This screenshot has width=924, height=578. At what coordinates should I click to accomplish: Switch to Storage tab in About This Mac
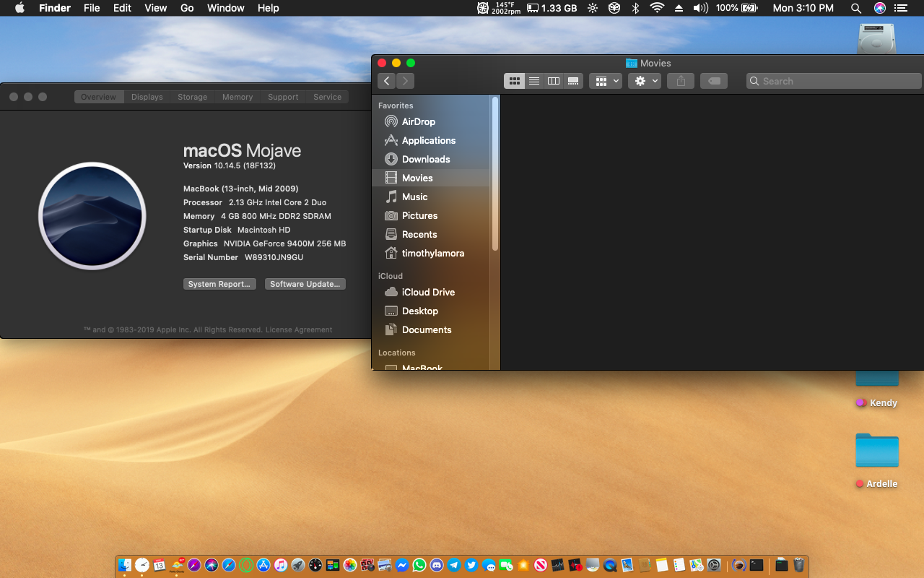pos(193,97)
